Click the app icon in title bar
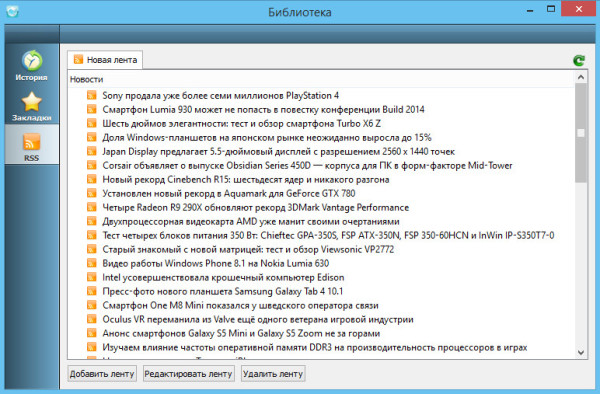This screenshot has height=394, width=600. pyautogui.click(x=12, y=11)
